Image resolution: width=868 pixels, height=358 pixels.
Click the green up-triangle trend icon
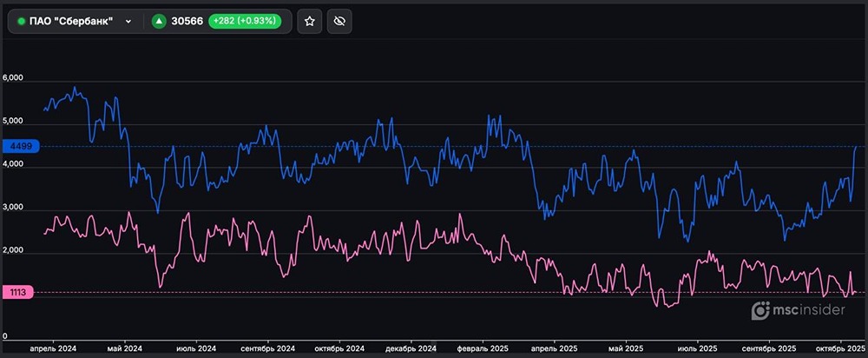(159, 21)
